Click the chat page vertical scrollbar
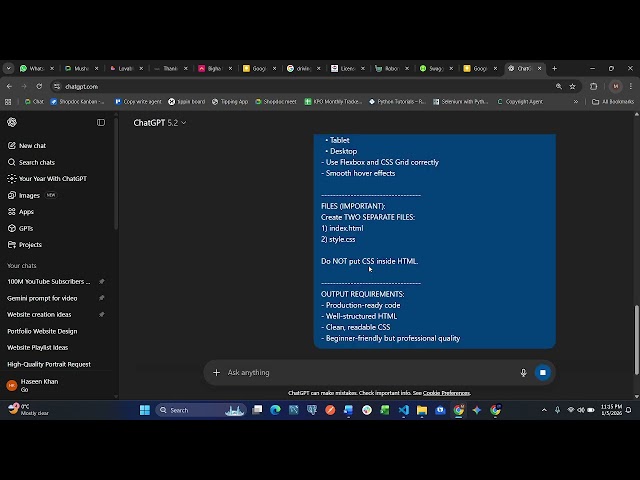 pos(636,339)
